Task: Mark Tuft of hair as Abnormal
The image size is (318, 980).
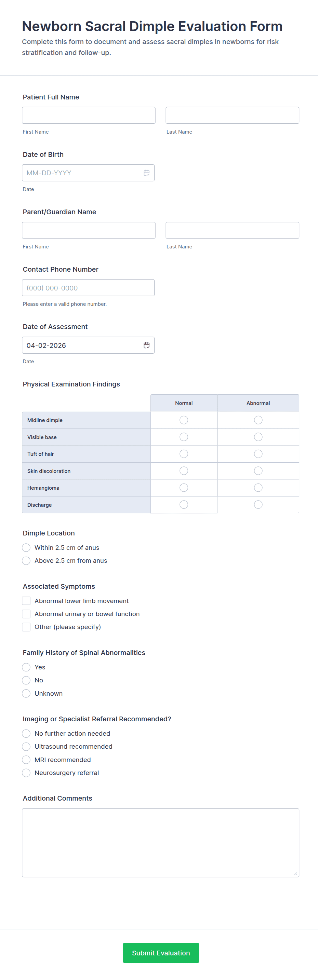Action: (x=258, y=454)
